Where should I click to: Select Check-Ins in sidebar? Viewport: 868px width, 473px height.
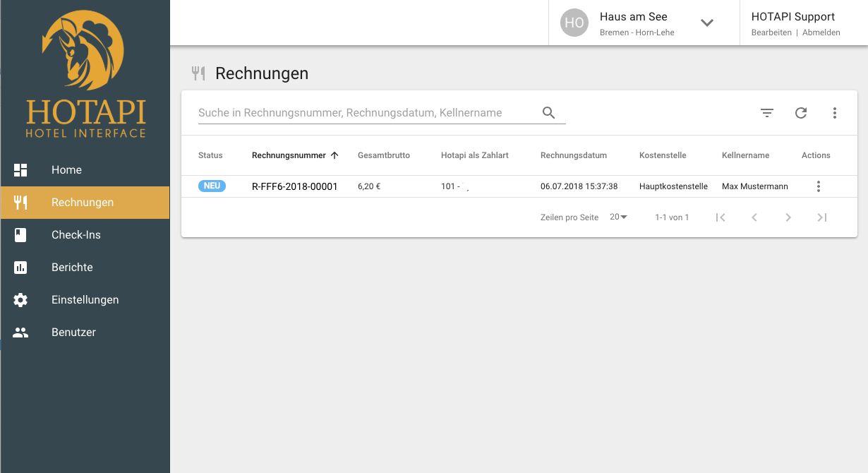point(76,235)
